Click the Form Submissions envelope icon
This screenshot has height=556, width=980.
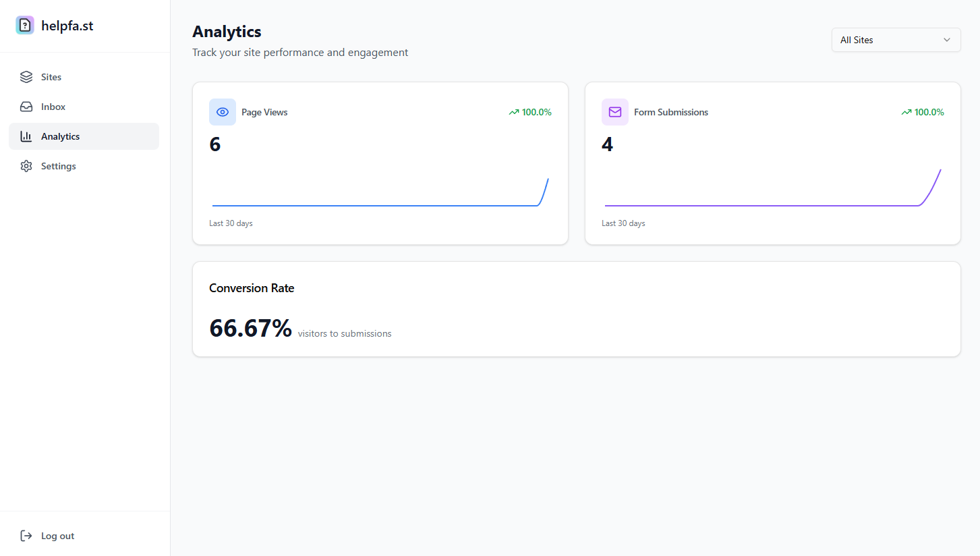tap(615, 112)
